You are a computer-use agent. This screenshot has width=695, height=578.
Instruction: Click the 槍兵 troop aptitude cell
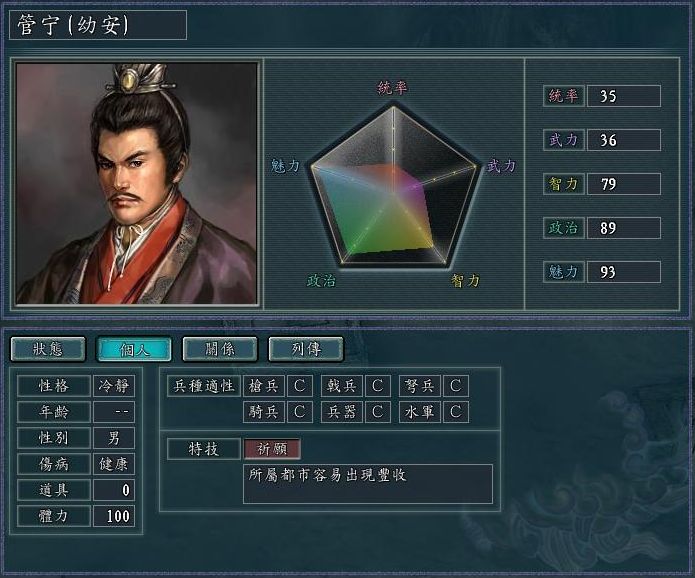click(x=263, y=386)
